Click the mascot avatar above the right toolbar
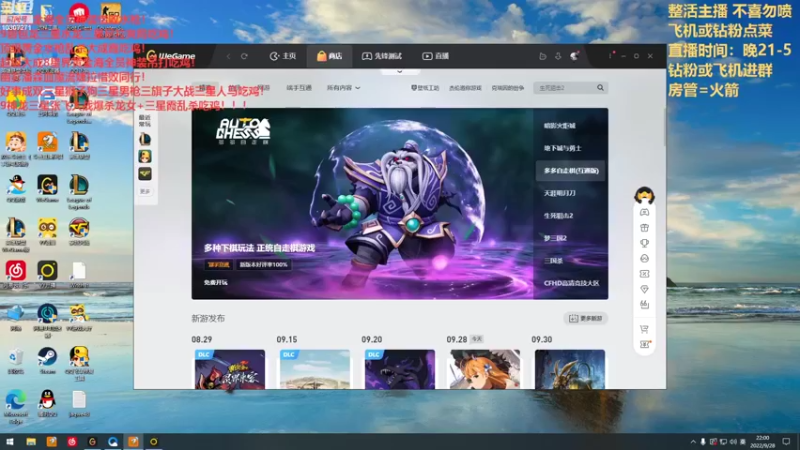800x450 pixels. [x=644, y=195]
